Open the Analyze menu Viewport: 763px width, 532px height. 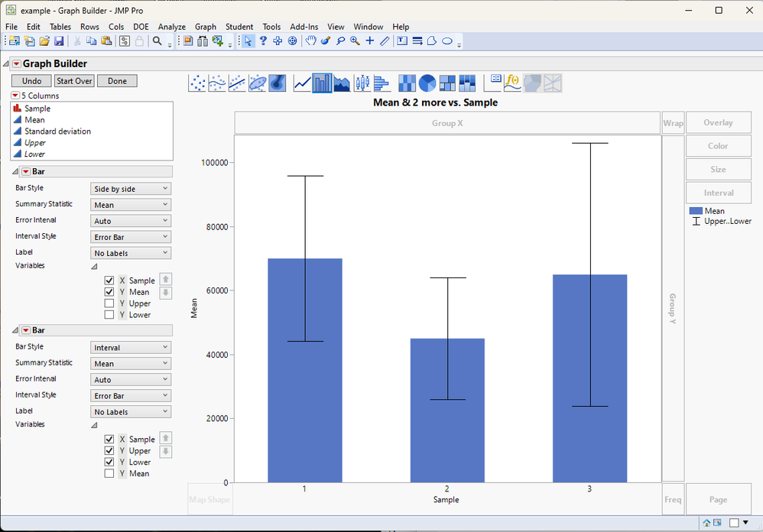[172, 27]
